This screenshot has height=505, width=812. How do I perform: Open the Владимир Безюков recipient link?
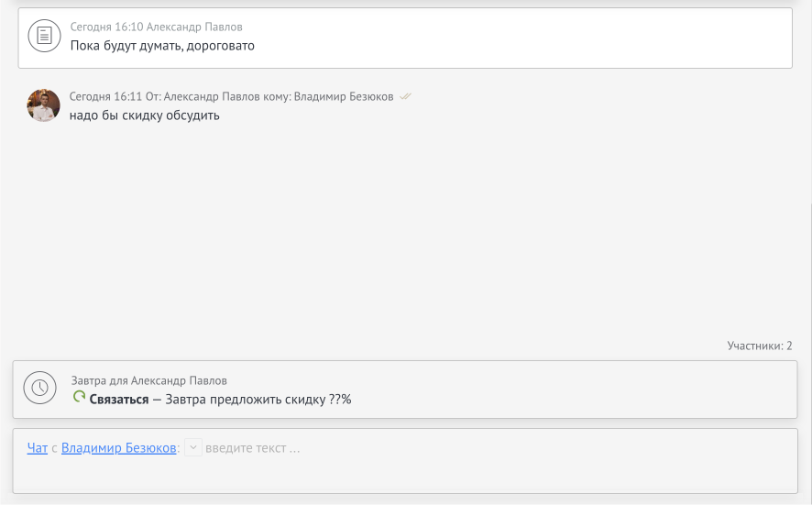click(x=118, y=448)
